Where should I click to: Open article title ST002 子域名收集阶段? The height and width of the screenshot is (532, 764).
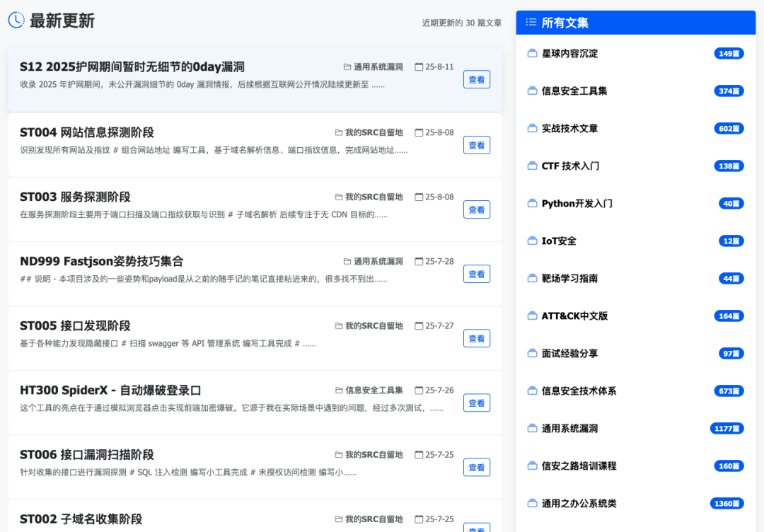pos(81,519)
